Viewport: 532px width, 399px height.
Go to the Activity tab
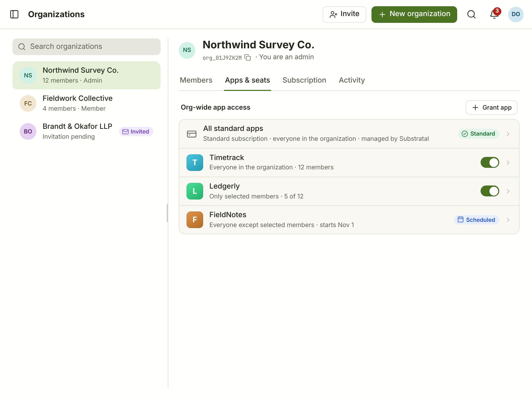click(x=352, y=80)
